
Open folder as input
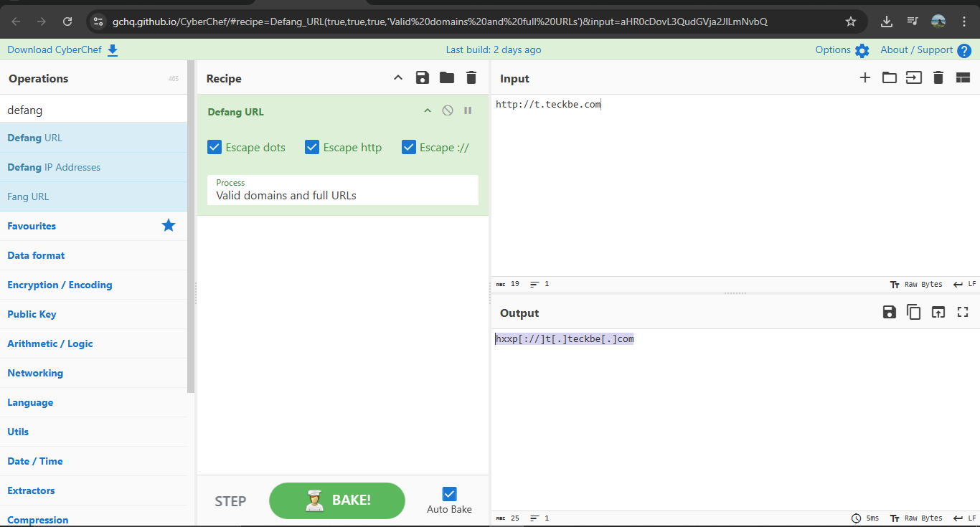coord(890,77)
